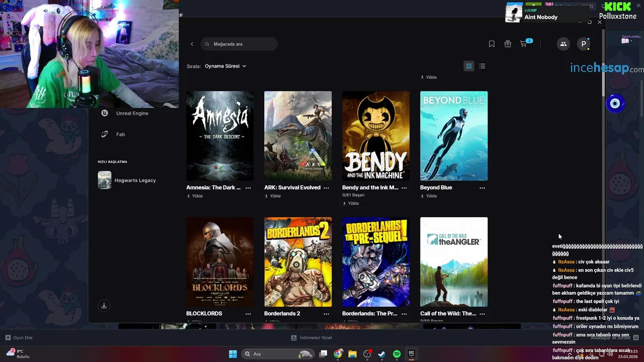Open Bendy and the Ink Machine cover

(x=376, y=136)
